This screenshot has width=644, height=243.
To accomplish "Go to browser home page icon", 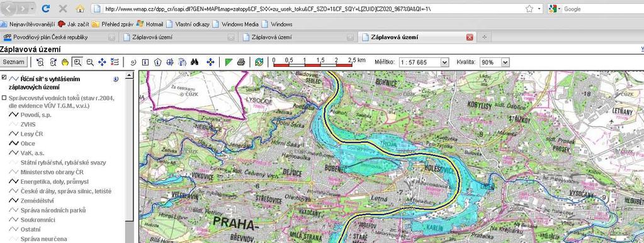I will (80, 8).
